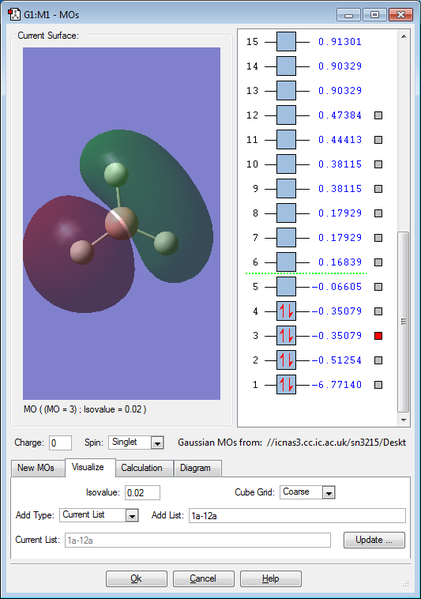Viewport: 421px width, 599px height.
Task: Click into the Add List field
Action: 297,516
